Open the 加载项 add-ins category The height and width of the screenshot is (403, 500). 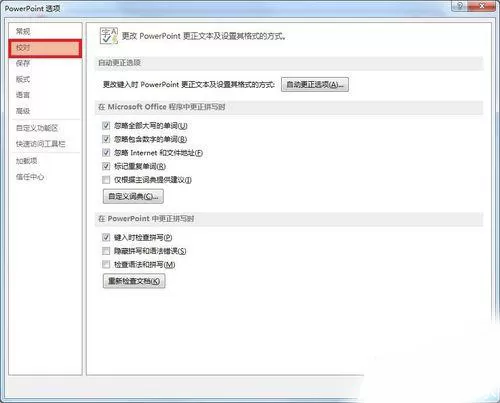(x=27, y=161)
